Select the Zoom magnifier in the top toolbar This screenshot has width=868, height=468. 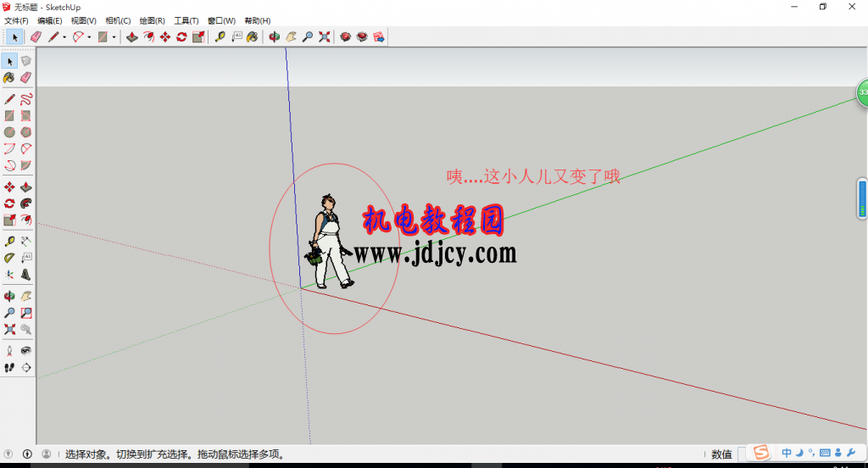[307, 37]
